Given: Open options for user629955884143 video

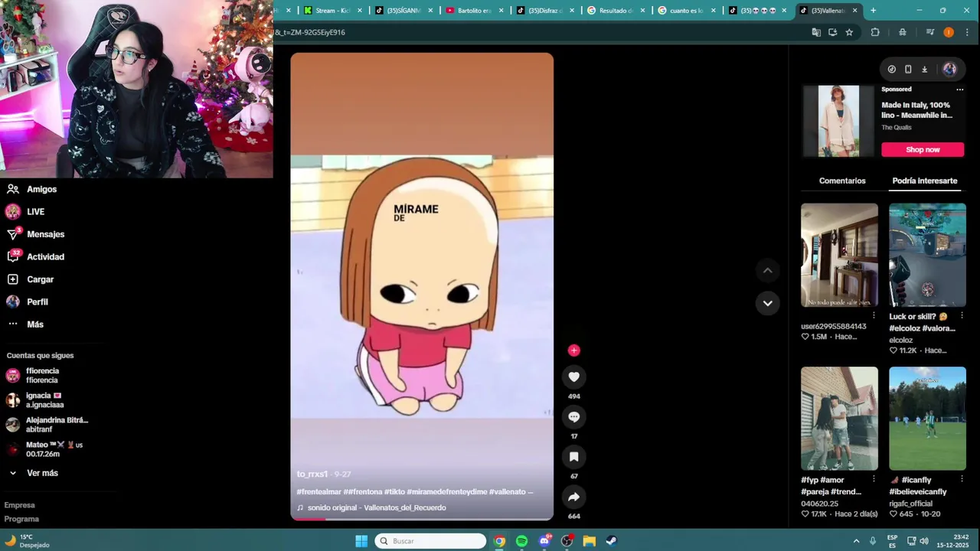Looking at the screenshot, I should coord(874,316).
